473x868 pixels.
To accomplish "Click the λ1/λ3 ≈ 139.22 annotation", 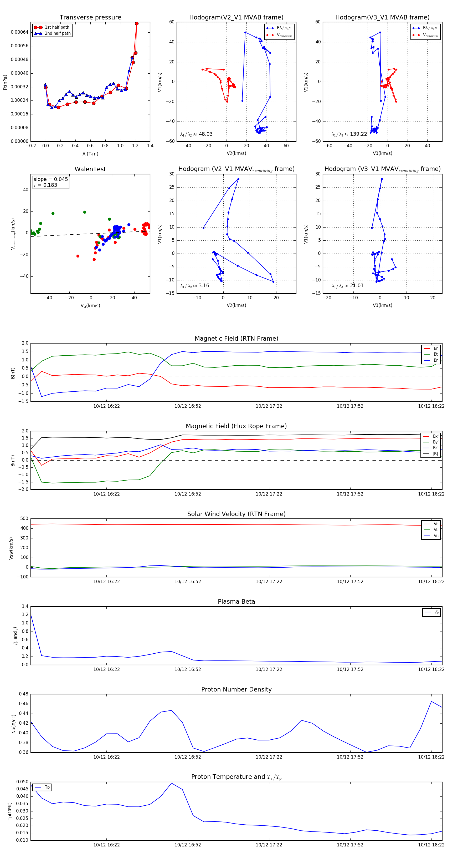I will (x=349, y=134).
